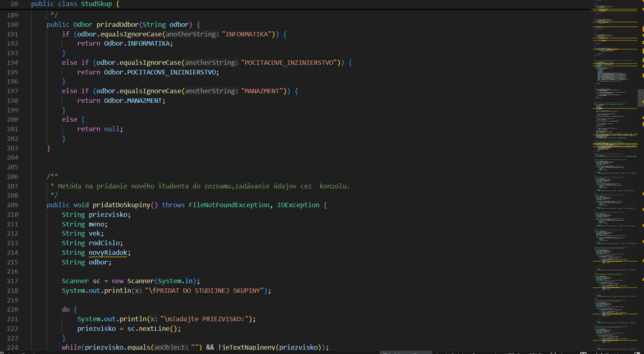Click line number 220 beside the do statement

(x=12, y=310)
